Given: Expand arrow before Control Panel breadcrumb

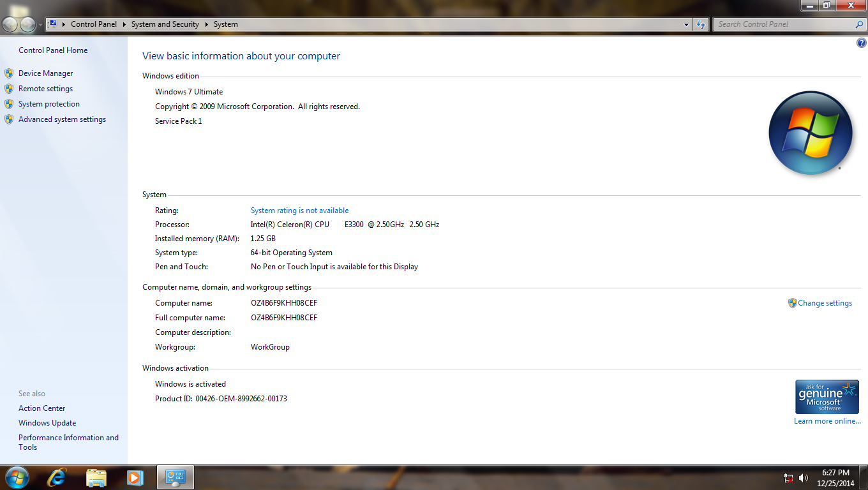Looking at the screenshot, I should tap(64, 24).
